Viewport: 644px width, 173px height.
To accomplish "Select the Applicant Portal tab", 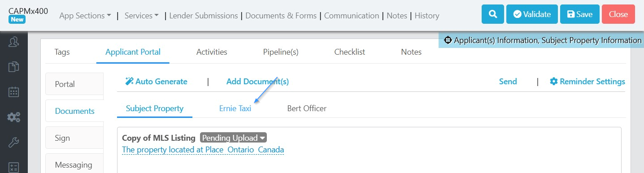I will pos(133,52).
